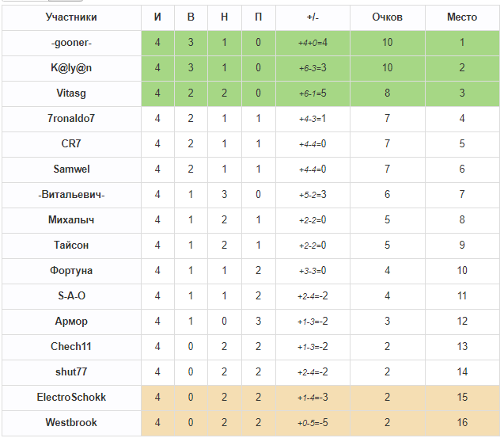Select Westbrook in last row

(x=71, y=422)
